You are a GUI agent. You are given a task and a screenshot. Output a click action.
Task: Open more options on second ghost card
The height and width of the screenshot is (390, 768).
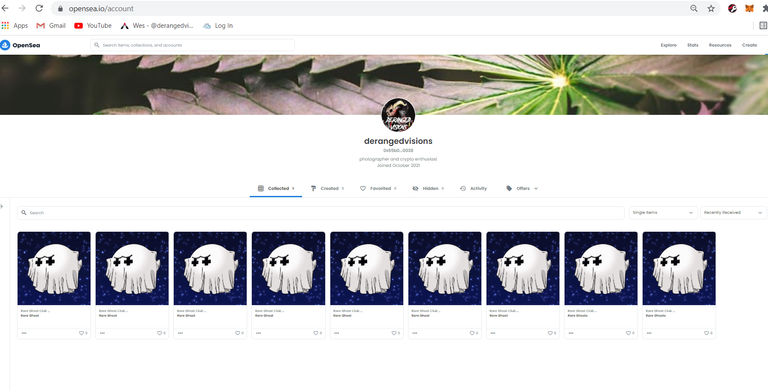(x=102, y=333)
